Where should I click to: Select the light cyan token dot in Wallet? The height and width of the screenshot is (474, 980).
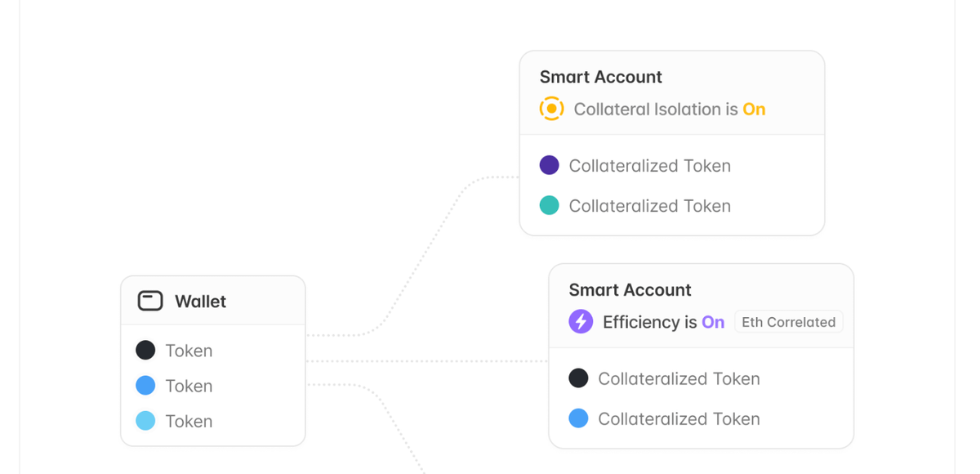pyautogui.click(x=145, y=421)
